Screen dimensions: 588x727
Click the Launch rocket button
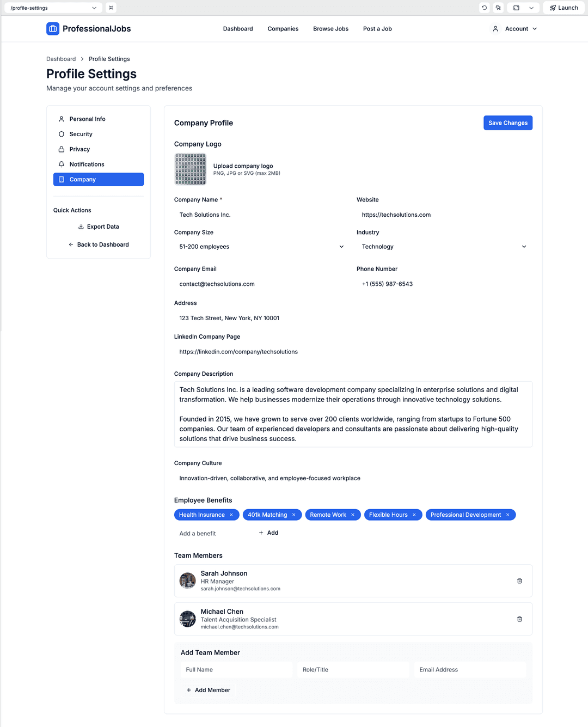(x=563, y=8)
